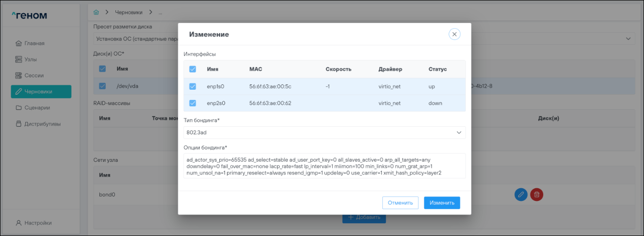Click the home icon in breadcrumb
Viewport: 644px width, 236px height.
pyautogui.click(x=96, y=12)
